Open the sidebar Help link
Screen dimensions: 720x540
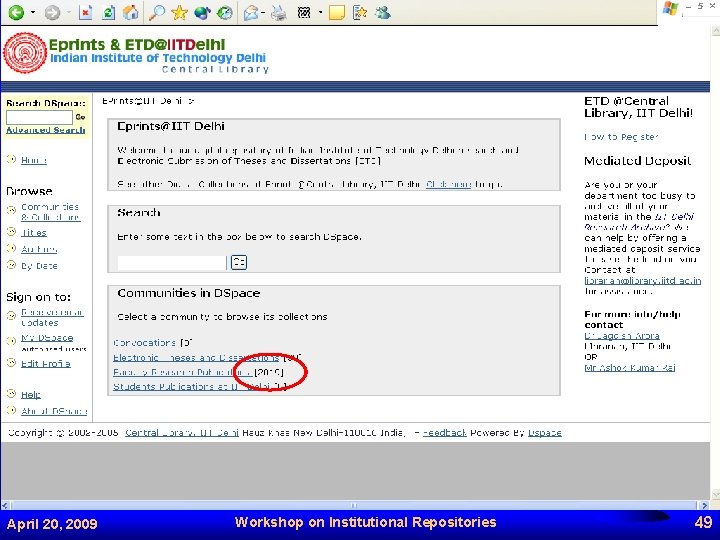[x=31, y=394]
